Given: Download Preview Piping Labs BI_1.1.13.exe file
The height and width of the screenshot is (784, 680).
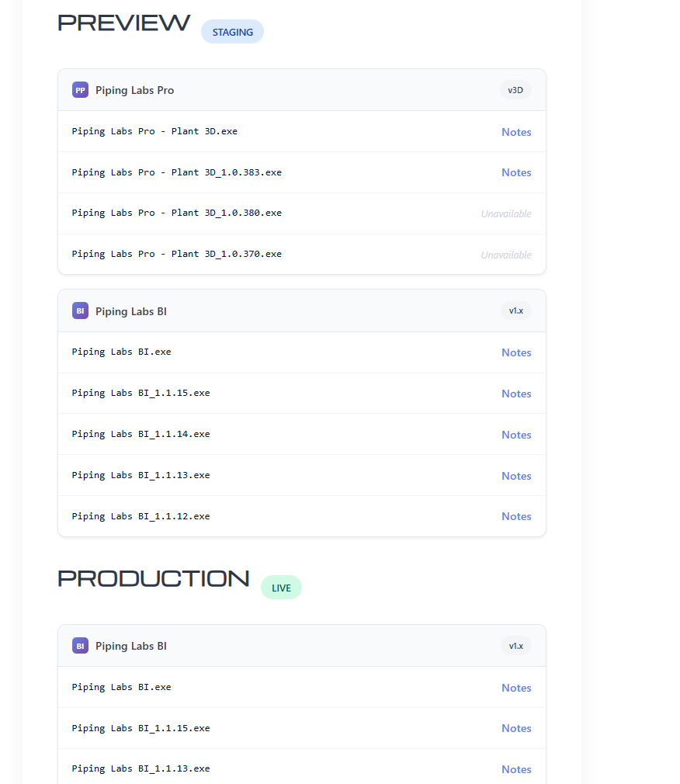Looking at the screenshot, I should (141, 475).
